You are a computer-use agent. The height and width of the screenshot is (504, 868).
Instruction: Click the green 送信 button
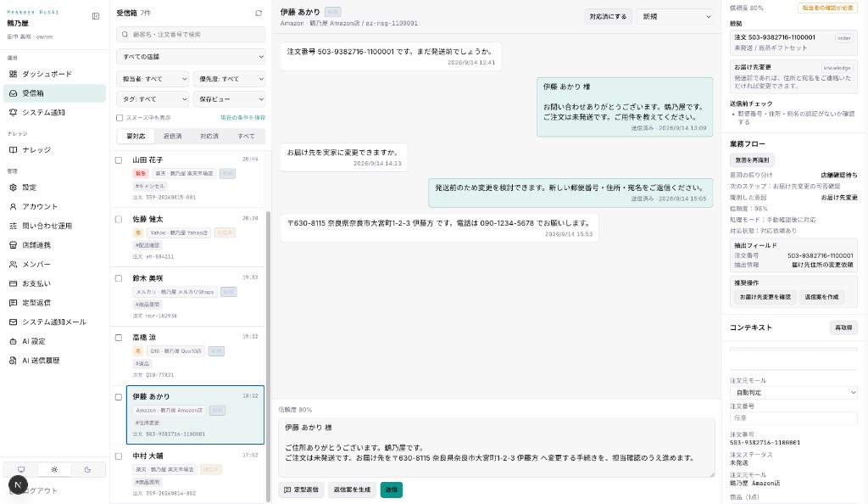tap(392, 490)
